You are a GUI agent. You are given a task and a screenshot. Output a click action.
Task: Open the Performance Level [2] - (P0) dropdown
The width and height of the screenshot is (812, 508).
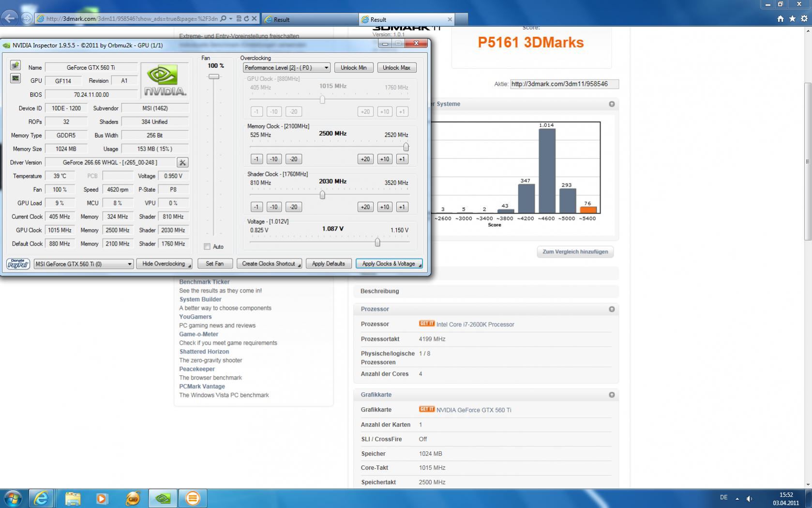coord(286,68)
